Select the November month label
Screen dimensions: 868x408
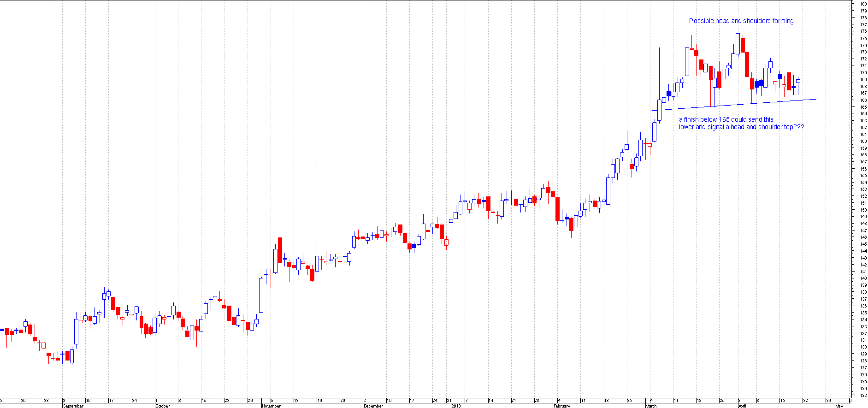point(271,406)
